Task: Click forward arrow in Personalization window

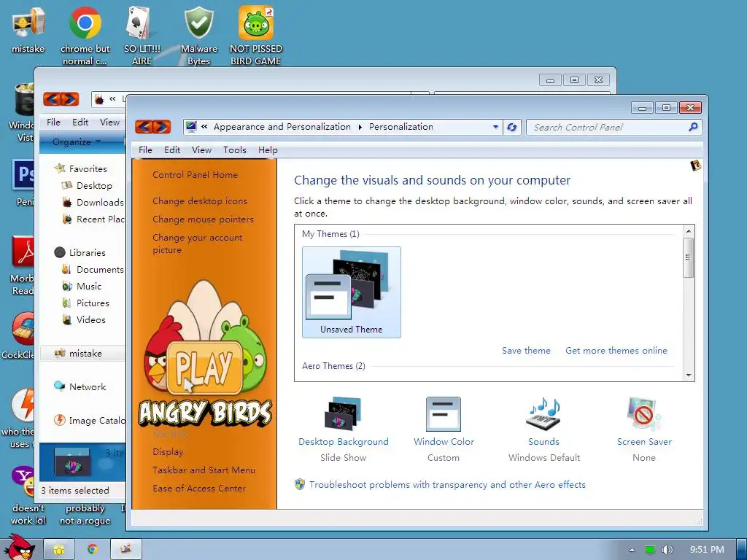Action: (x=161, y=127)
